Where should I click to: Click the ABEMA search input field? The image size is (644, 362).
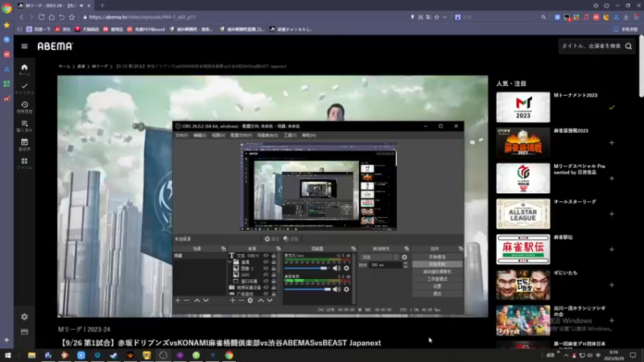[x=591, y=47]
